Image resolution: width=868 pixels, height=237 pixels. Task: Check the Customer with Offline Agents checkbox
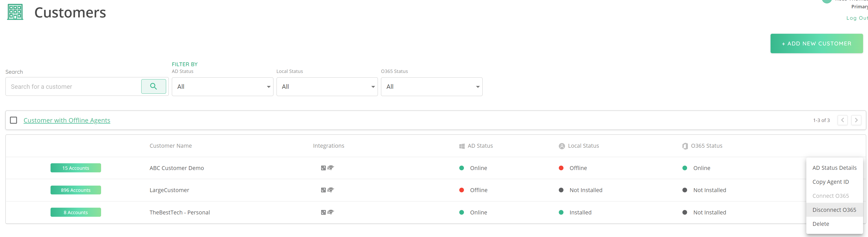pos(13,120)
